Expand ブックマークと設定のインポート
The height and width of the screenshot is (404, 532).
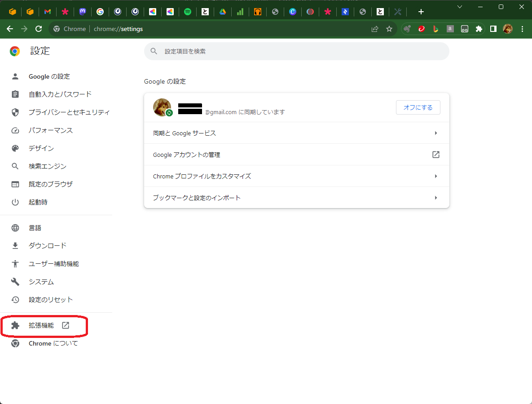coord(296,197)
